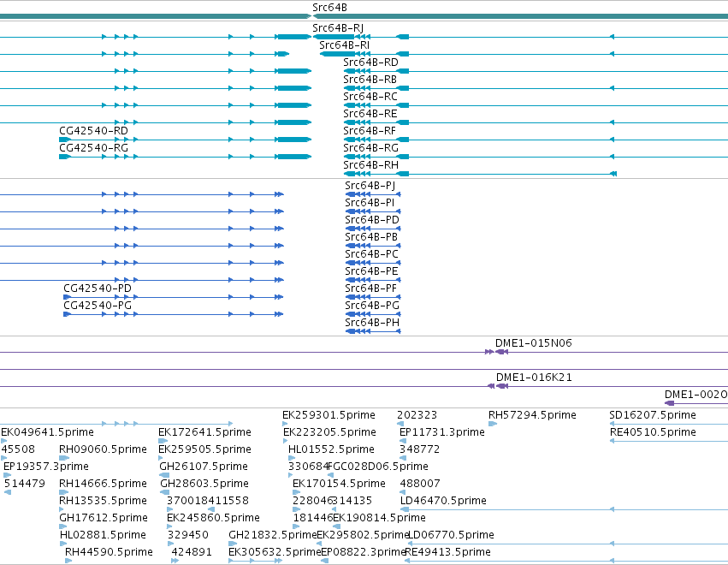This screenshot has height=565, width=728.
Task: Select EST HL02881.5prime
Action: coord(103,535)
